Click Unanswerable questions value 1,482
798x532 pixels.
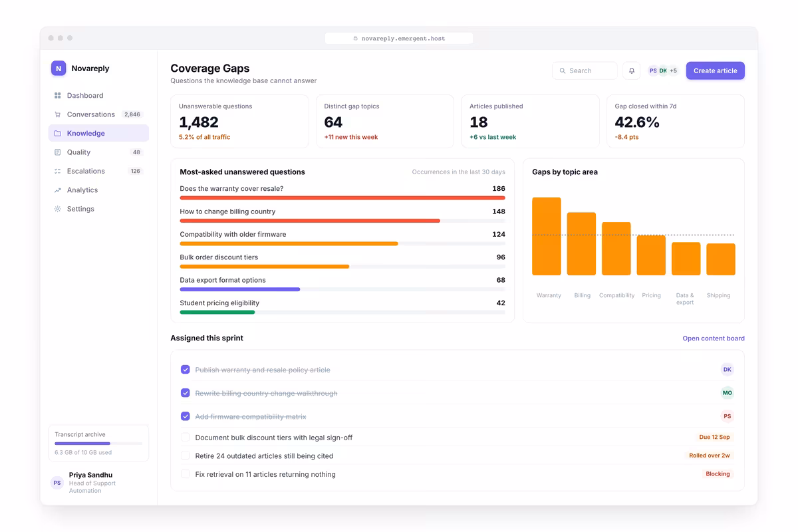coord(199,122)
